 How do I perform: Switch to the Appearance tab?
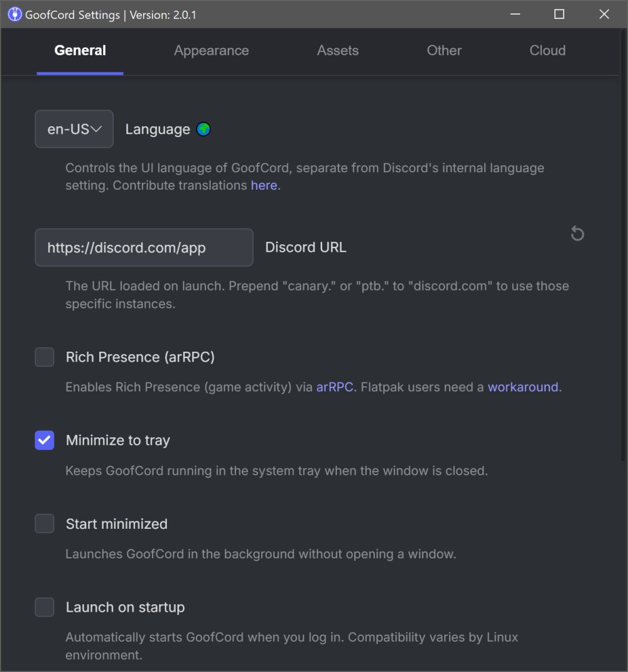click(211, 51)
